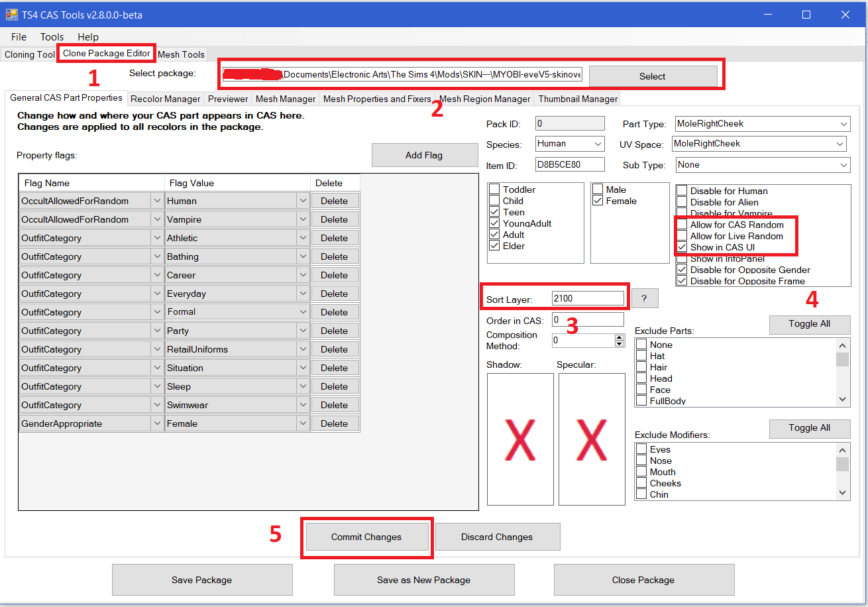Screen dimensions: 868x607
Task: Open the Species dropdown
Action: [598, 144]
